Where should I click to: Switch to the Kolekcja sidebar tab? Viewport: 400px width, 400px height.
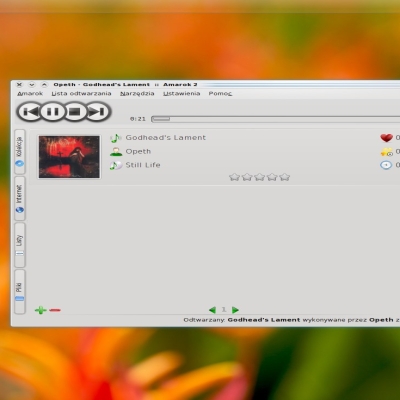pyautogui.click(x=20, y=152)
